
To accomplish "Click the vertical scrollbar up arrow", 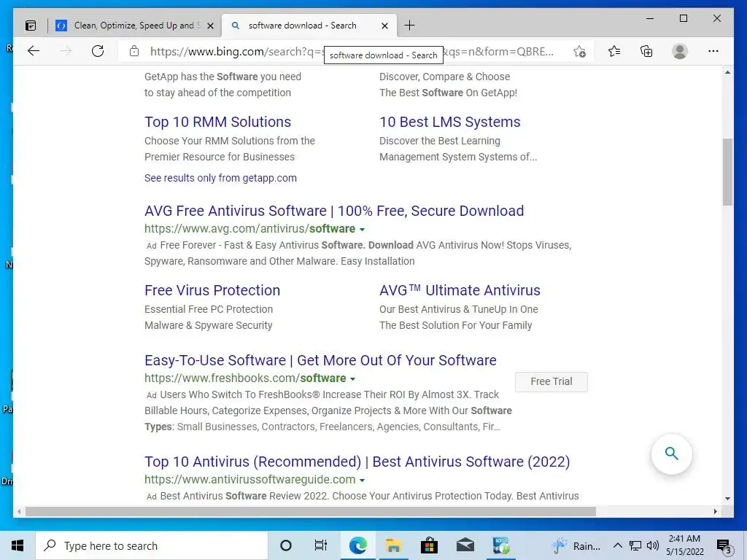I will coord(727,72).
